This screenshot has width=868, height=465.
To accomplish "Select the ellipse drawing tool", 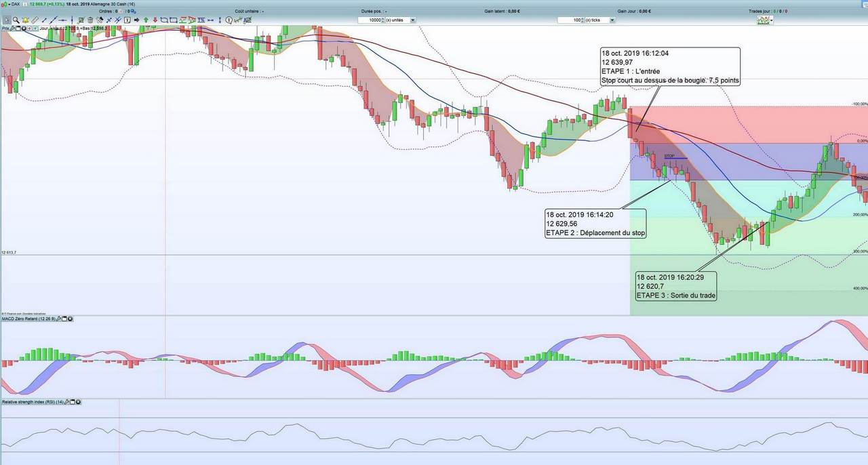I will tap(164, 20).
